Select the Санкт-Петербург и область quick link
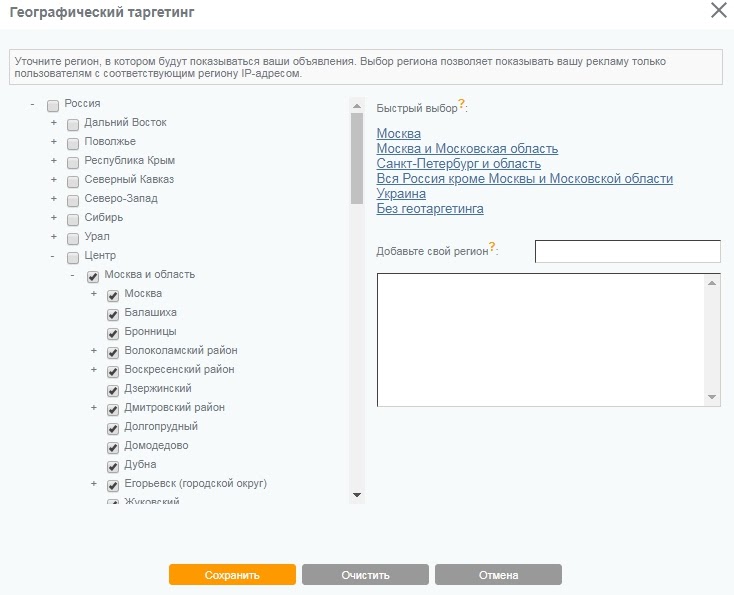 pos(458,163)
